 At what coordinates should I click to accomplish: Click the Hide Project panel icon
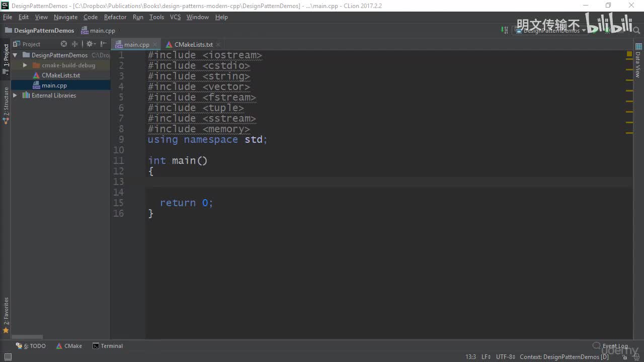[x=104, y=44]
